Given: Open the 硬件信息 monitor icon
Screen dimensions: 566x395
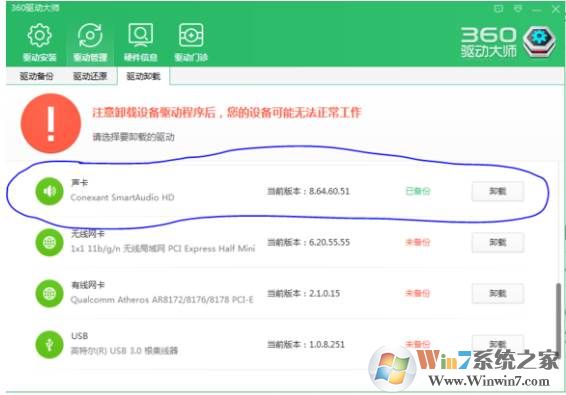Looking at the screenshot, I should 140,35.
